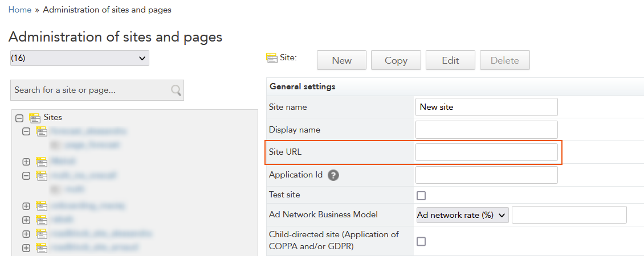Click the site icon beside the Site: label
This screenshot has height=256, width=644.
[x=272, y=59]
